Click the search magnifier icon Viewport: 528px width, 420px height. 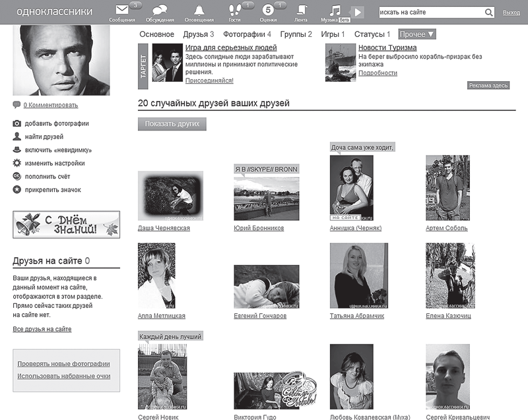coord(488,13)
